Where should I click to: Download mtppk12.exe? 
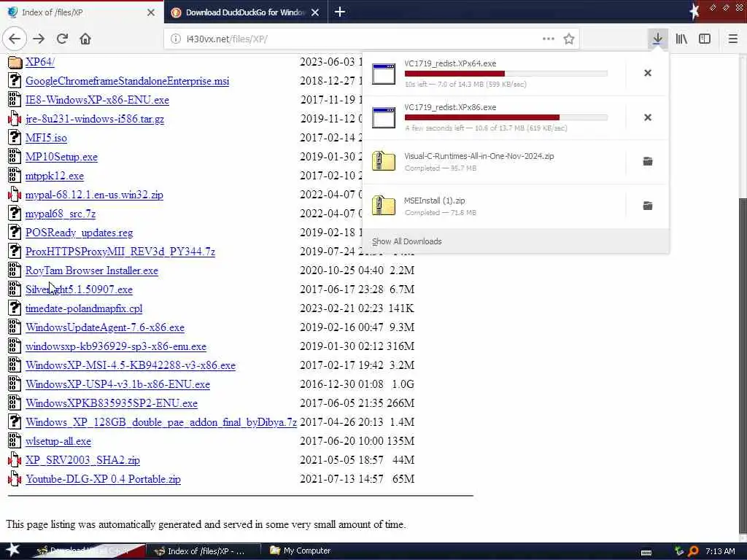pyautogui.click(x=54, y=176)
